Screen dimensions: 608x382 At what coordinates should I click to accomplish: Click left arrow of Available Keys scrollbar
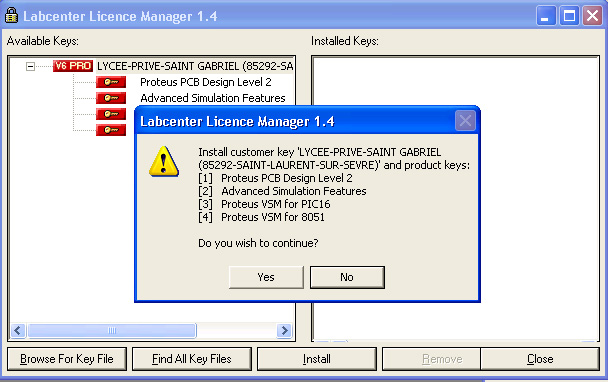(17, 330)
